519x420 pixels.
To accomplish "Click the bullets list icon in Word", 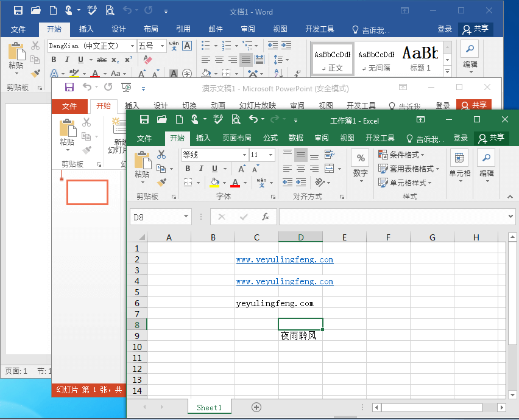I will 205,45.
